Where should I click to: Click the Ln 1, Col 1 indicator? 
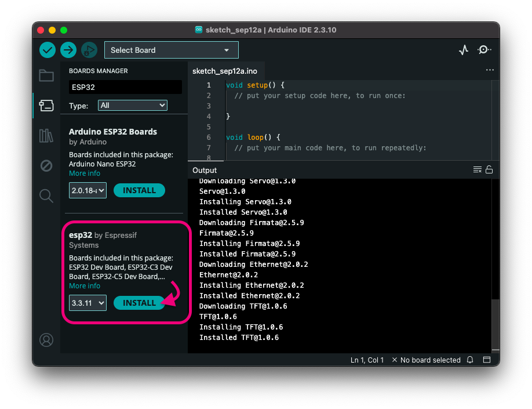click(x=367, y=360)
